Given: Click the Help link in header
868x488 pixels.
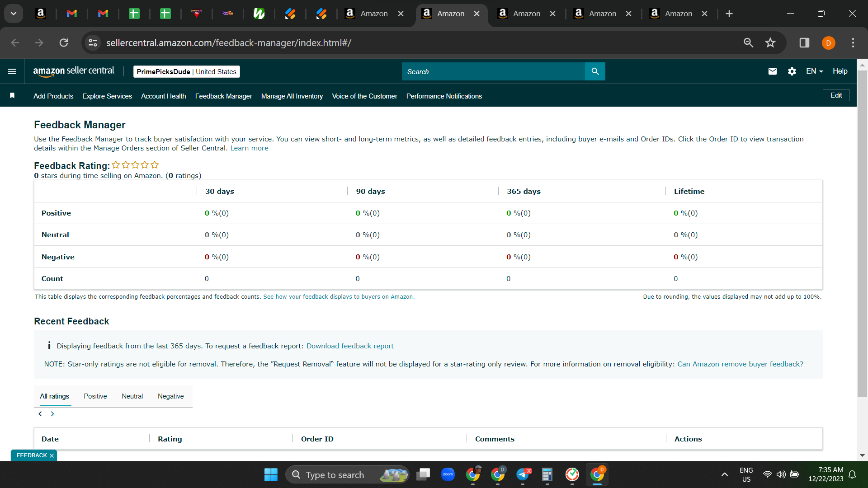Looking at the screenshot, I should point(840,71).
